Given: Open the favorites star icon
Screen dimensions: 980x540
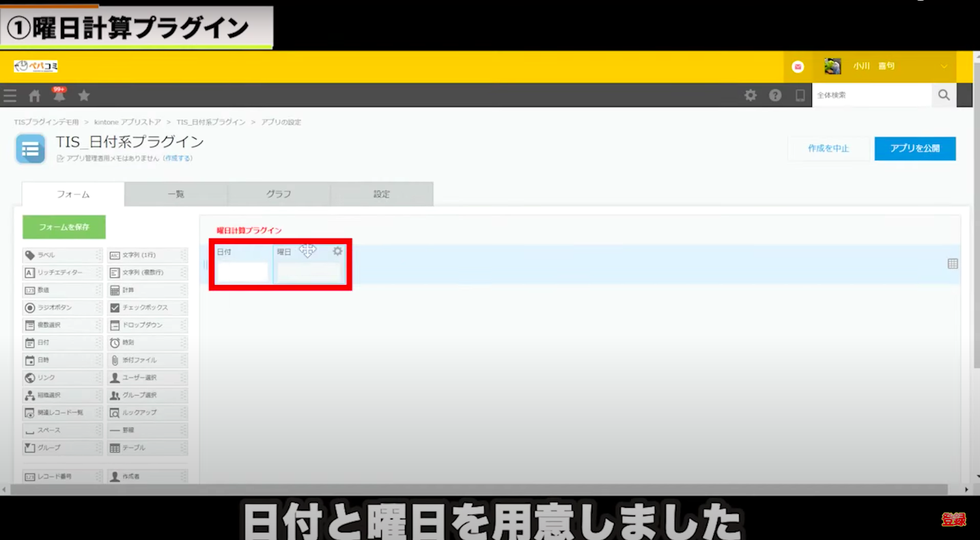Looking at the screenshot, I should (84, 96).
